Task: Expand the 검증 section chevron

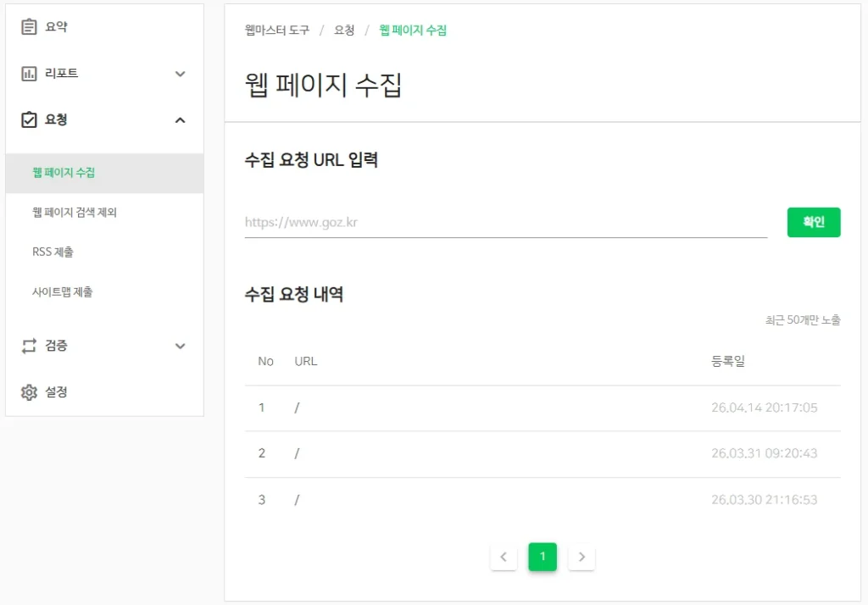Action: click(180, 346)
